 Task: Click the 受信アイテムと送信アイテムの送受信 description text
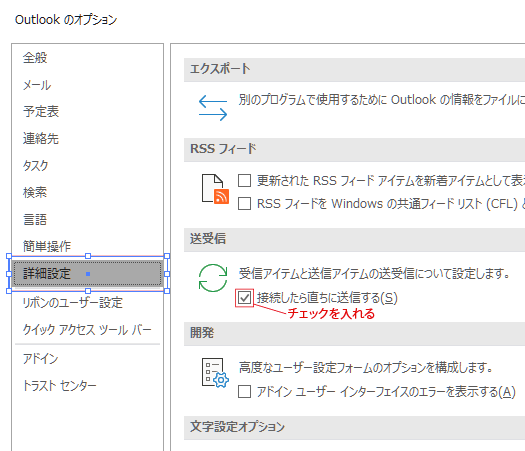pyautogui.click(x=374, y=274)
